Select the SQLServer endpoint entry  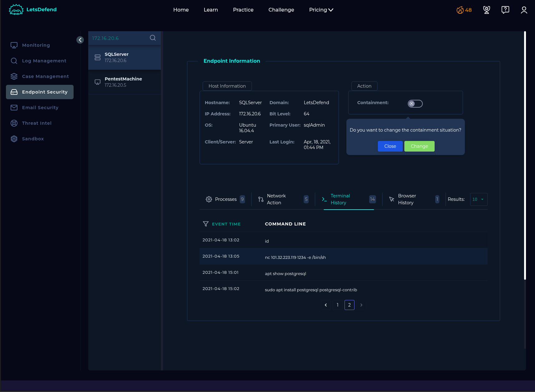point(124,57)
